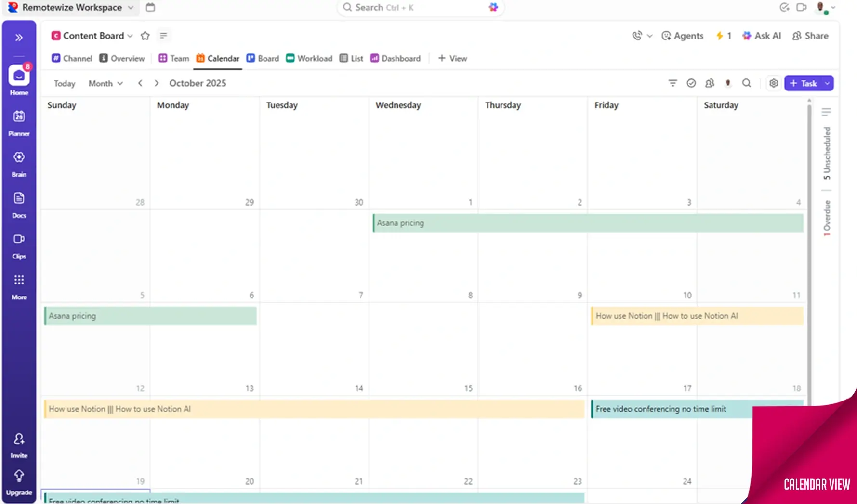857x504 pixels.
Task: Favorite Content Board with the star icon
Action: pyautogui.click(x=145, y=36)
